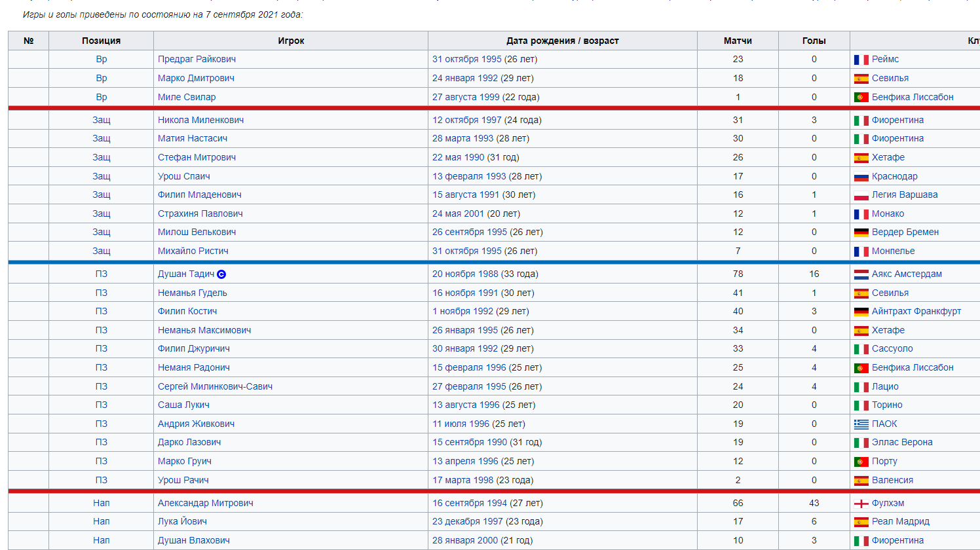Click the goals value 16 in Тадич row
980x550 pixels.
click(814, 274)
